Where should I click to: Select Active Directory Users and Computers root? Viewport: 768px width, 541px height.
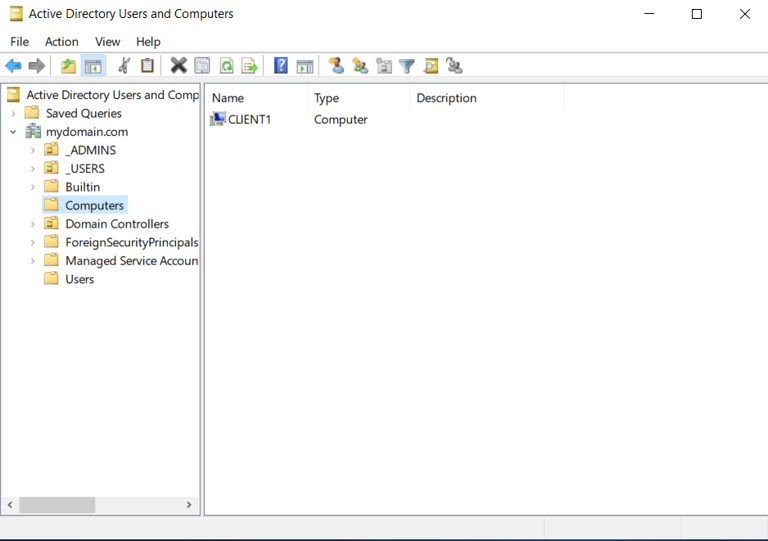(113, 94)
